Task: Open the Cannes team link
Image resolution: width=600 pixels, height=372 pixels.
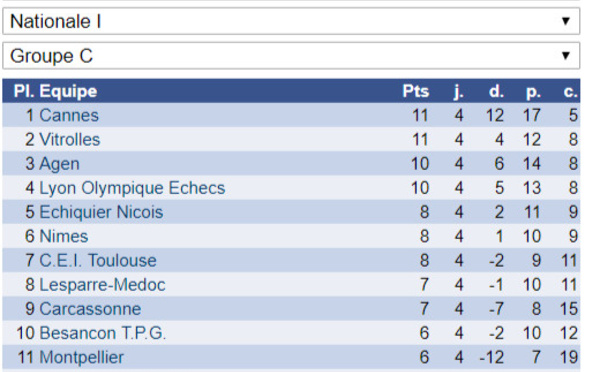Action: [69, 116]
